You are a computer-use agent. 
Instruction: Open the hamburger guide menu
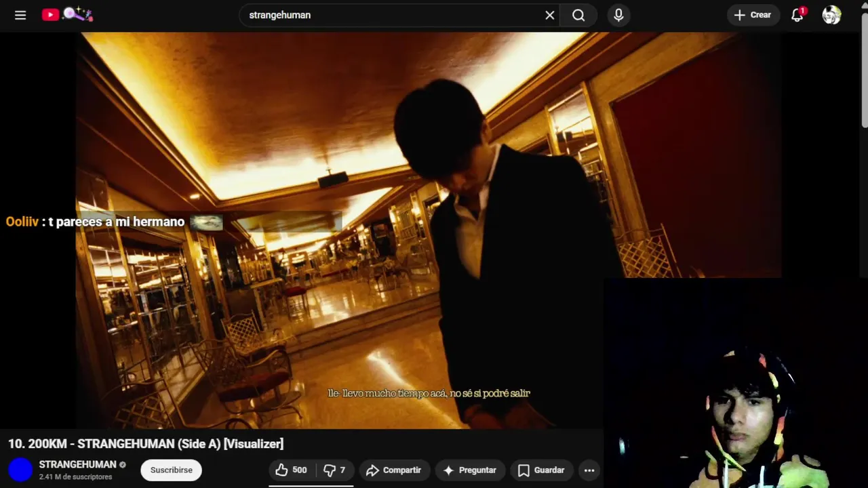(x=20, y=15)
